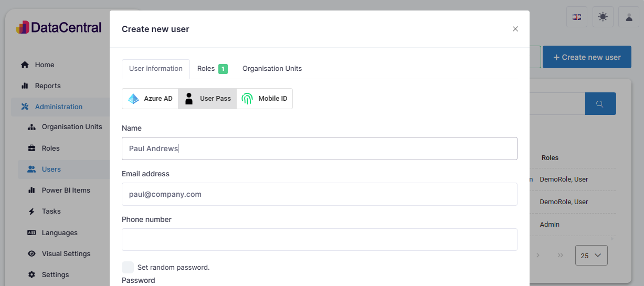The height and width of the screenshot is (286, 644).
Task: Switch to the Roles tab
Action: pyautogui.click(x=212, y=69)
